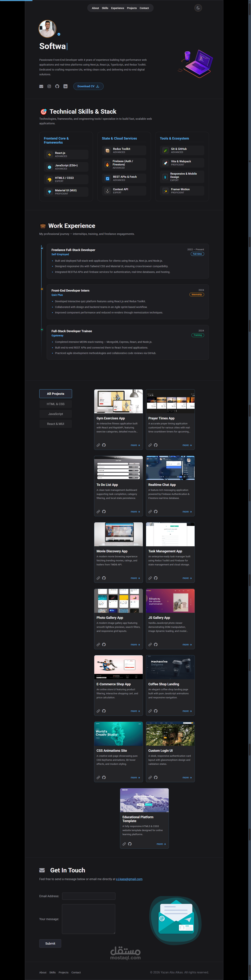Click more link on JS Gallery App
This screenshot has height=980, width=251.
point(187,645)
